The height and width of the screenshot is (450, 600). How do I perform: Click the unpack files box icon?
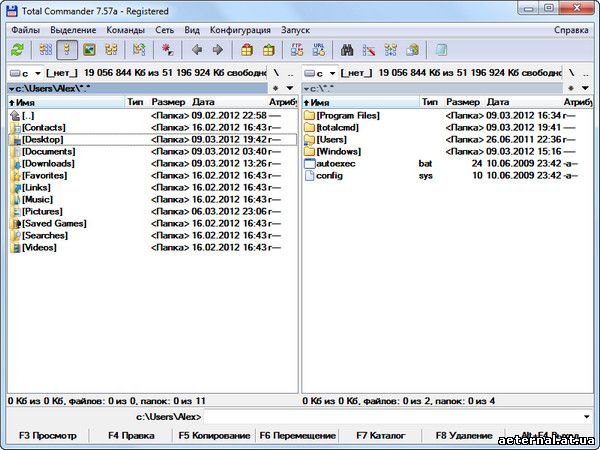(269, 50)
